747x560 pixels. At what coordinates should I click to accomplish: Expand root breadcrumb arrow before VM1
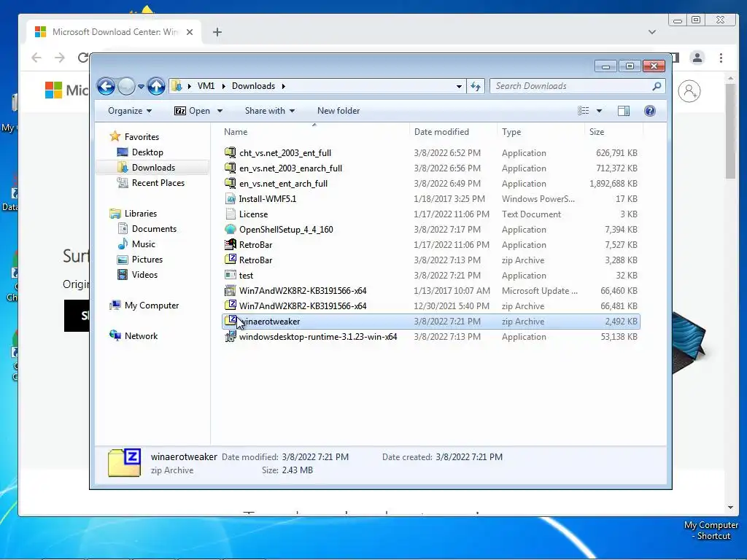pos(189,86)
